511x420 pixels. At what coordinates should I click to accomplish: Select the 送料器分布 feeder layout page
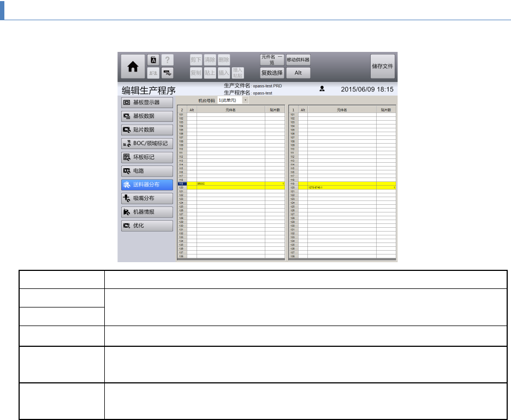pos(147,185)
